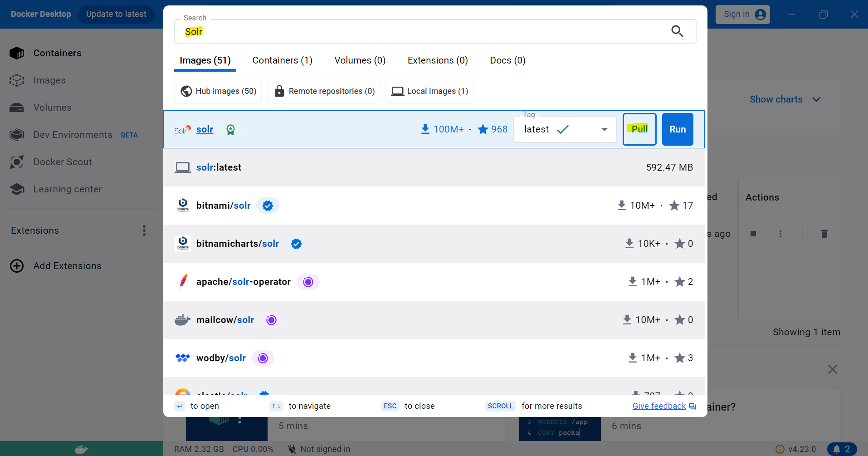The width and height of the screenshot is (868, 456).
Task: Select the local solr:latest result
Action: tap(434, 167)
